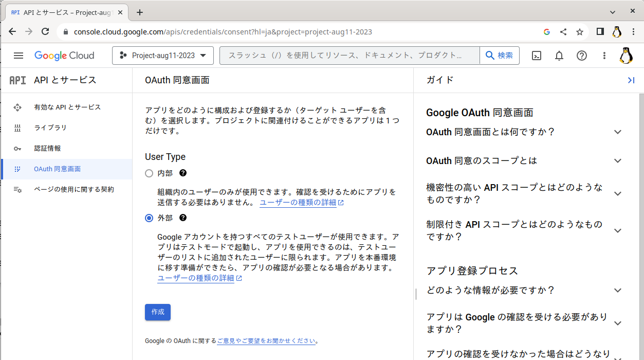Click the 作成 button
Viewport: 644px width, 360px height.
pos(158,312)
